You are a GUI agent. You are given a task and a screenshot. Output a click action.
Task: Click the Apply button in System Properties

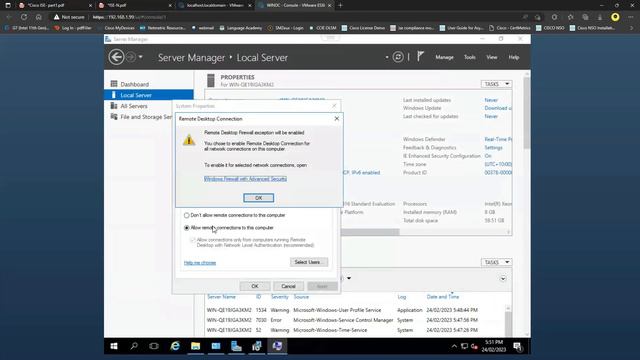tap(322, 286)
